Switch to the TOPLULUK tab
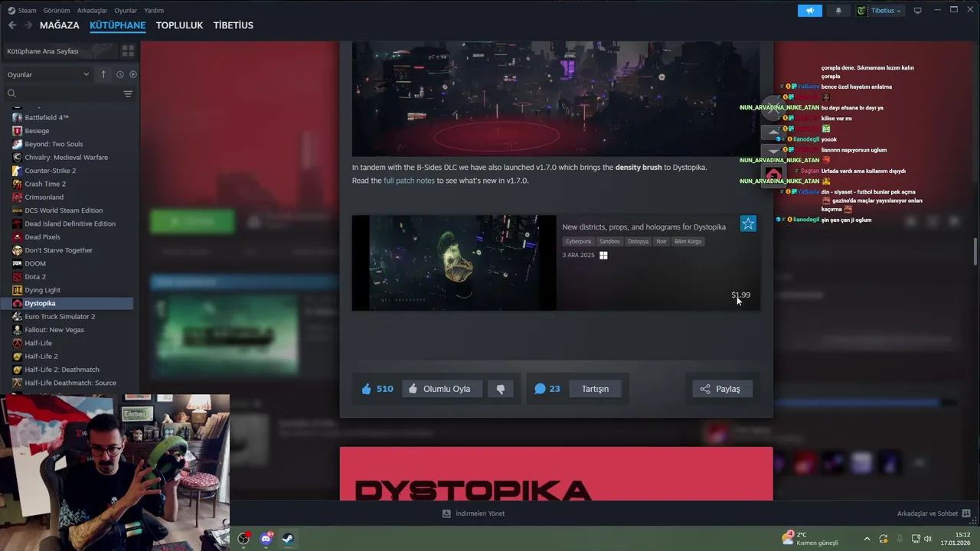 click(x=179, y=25)
